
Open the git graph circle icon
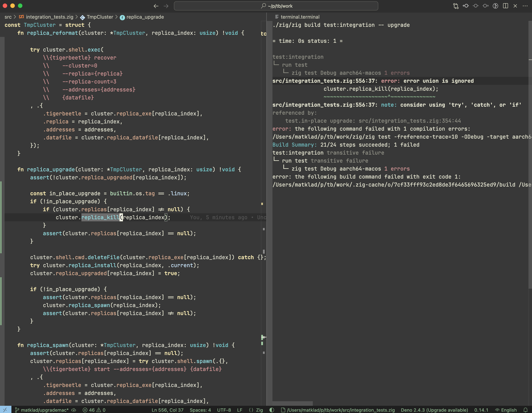tap(495, 6)
